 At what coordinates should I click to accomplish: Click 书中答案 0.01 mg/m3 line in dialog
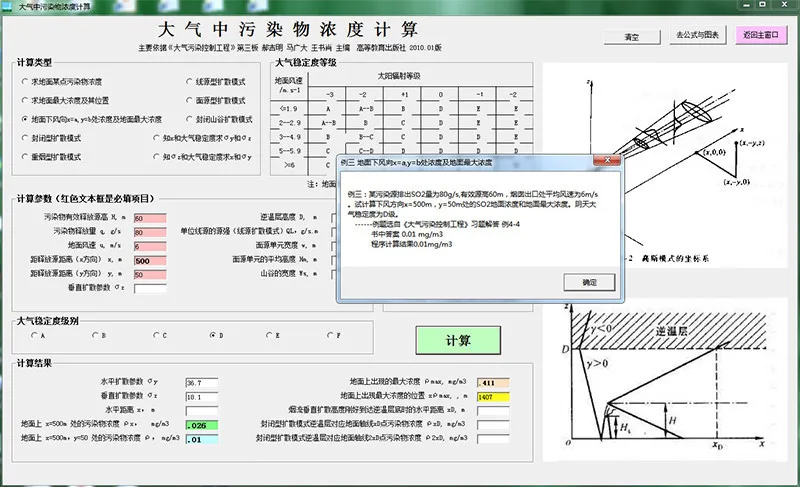coord(407,234)
